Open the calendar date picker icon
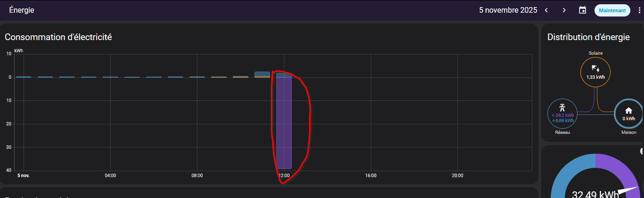 (582, 10)
